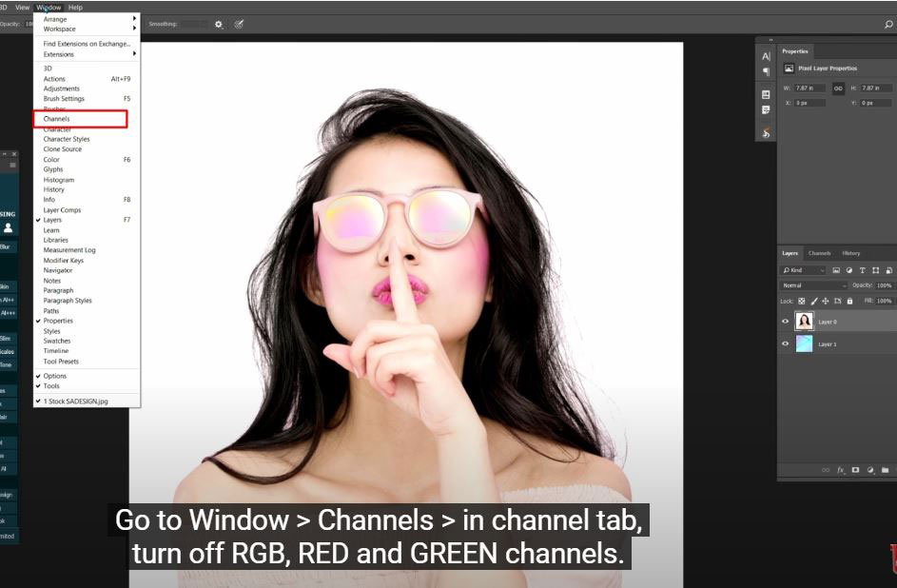Filter layers by pixel layer icon
Image resolution: width=897 pixels, height=588 pixels.
coord(836,270)
